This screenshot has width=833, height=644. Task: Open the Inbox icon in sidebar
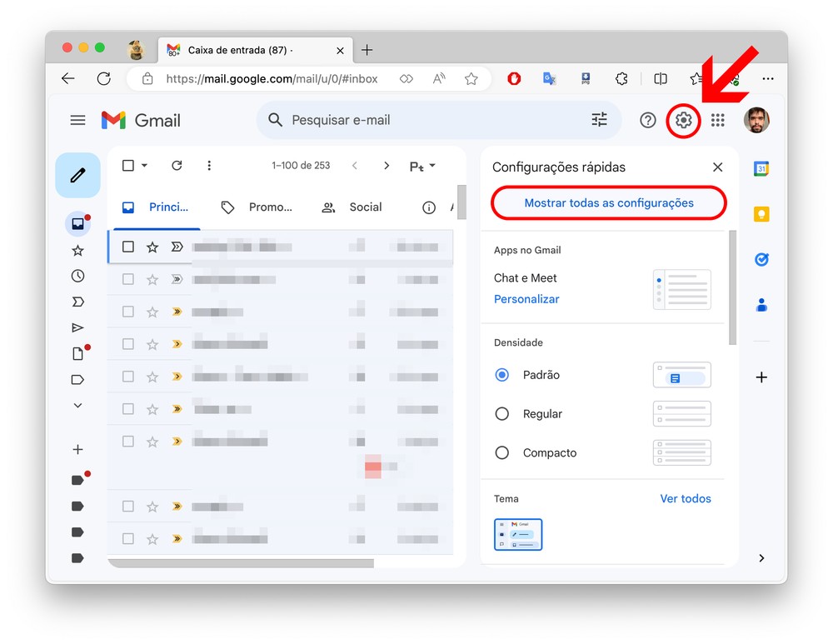coord(77,224)
